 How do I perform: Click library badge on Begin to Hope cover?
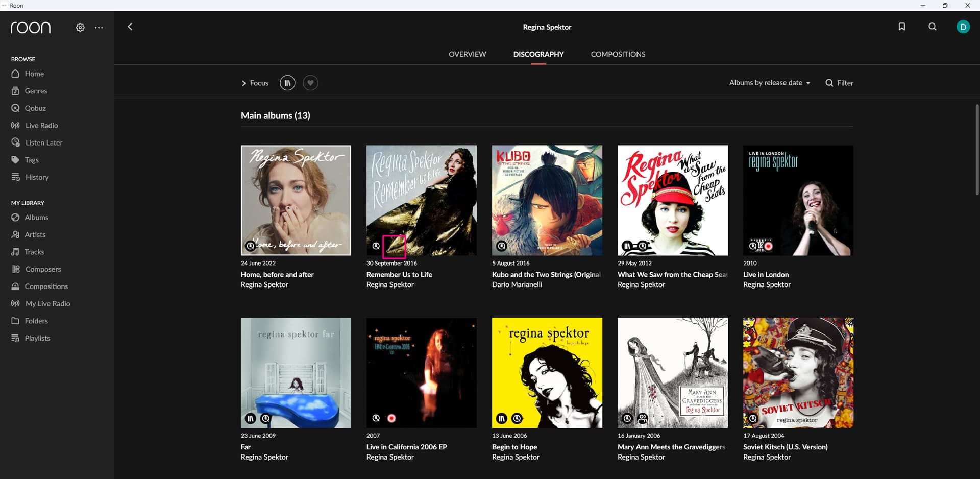pos(502,419)
